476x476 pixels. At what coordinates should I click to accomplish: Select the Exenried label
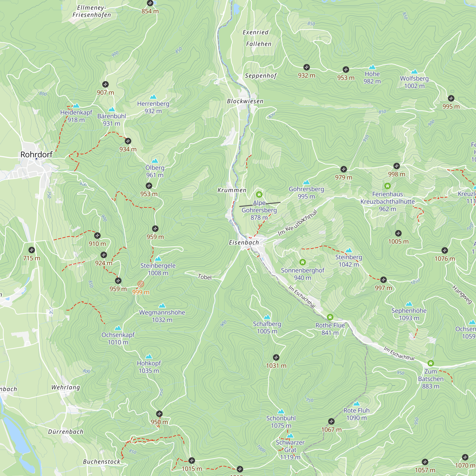(255, 32)
